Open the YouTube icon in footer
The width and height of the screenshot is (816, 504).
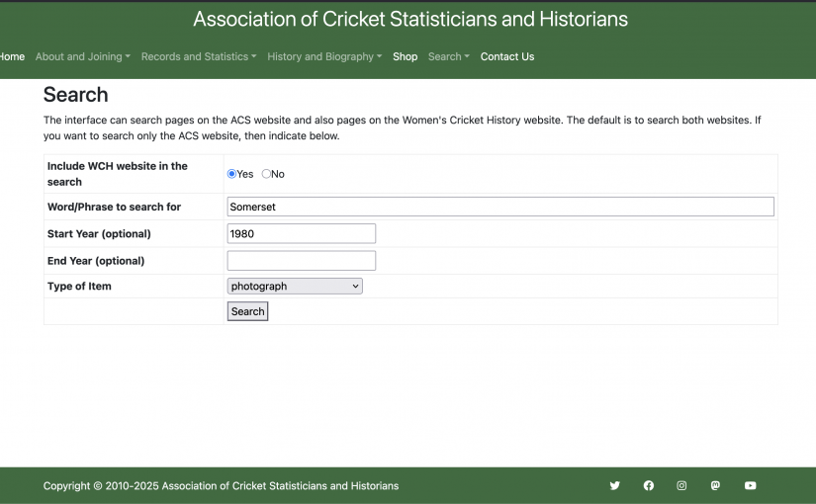click(x=750, y=485)
